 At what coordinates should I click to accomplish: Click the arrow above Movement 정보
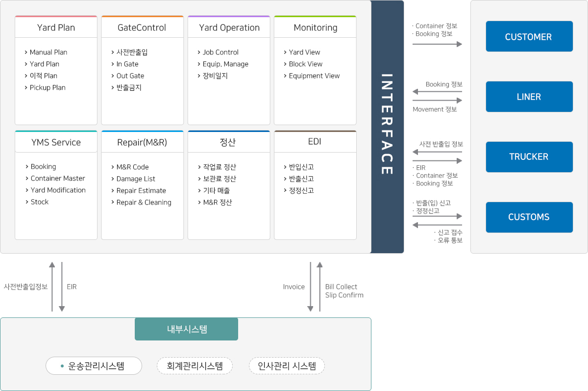tap(437, 101)
